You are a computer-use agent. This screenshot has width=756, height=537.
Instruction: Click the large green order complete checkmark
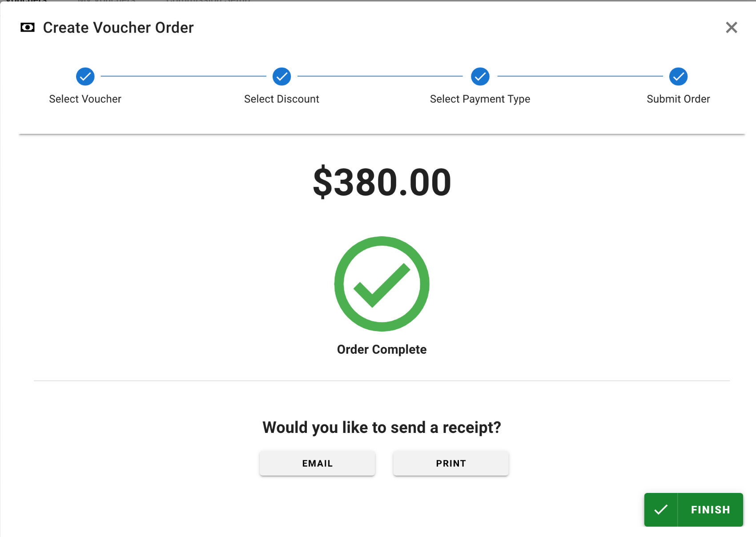tap(382, 284)
